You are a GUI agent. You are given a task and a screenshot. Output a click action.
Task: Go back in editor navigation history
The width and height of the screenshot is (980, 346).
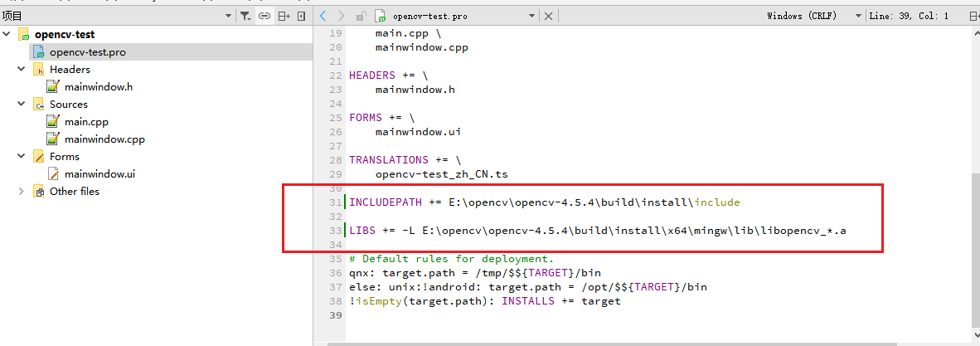(x=323, y=16)
